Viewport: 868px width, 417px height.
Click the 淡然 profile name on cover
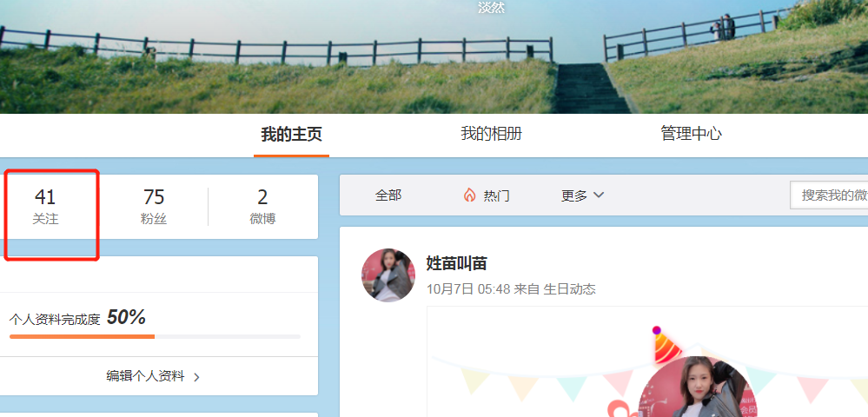pos(492,8)
